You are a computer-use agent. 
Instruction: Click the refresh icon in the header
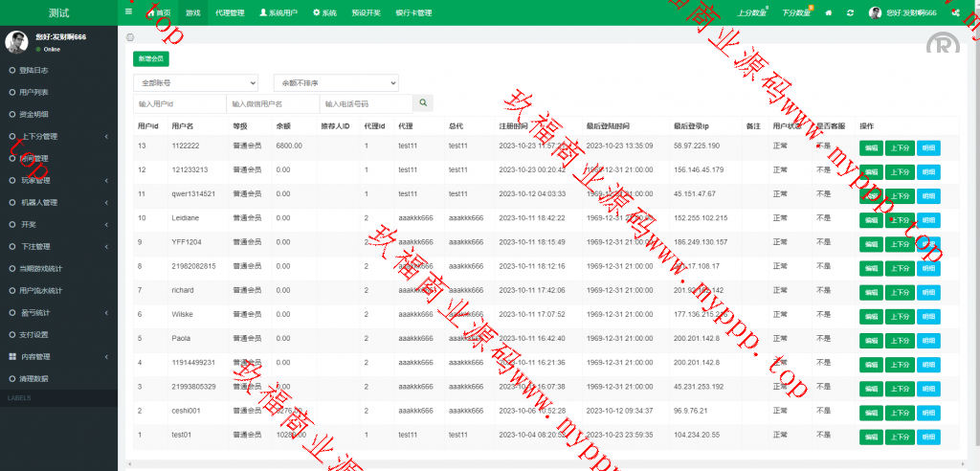click(849, 13)
